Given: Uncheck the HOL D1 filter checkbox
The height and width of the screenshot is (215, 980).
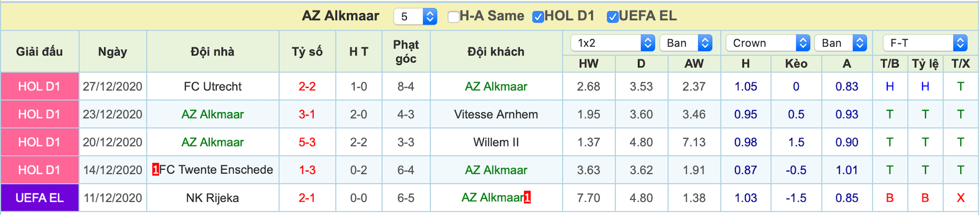Looking at the screenshot, I should point(538,17).
